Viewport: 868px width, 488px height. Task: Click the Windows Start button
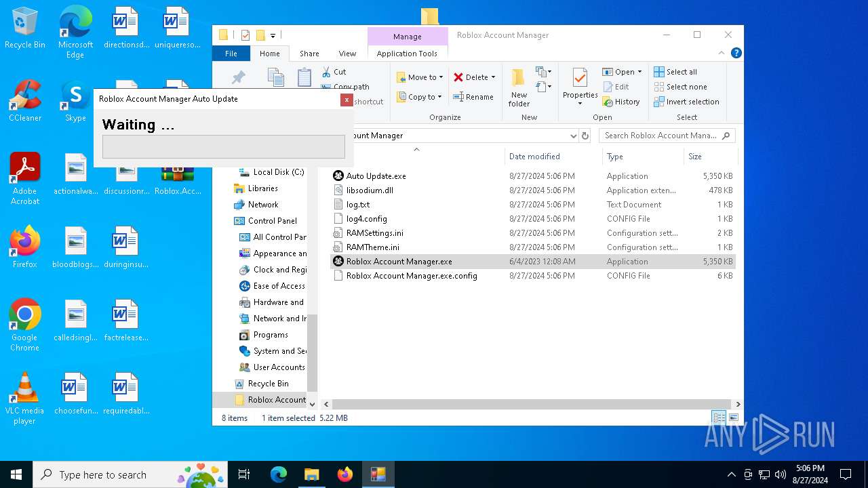pyautogui.click(x=16, y=474)
